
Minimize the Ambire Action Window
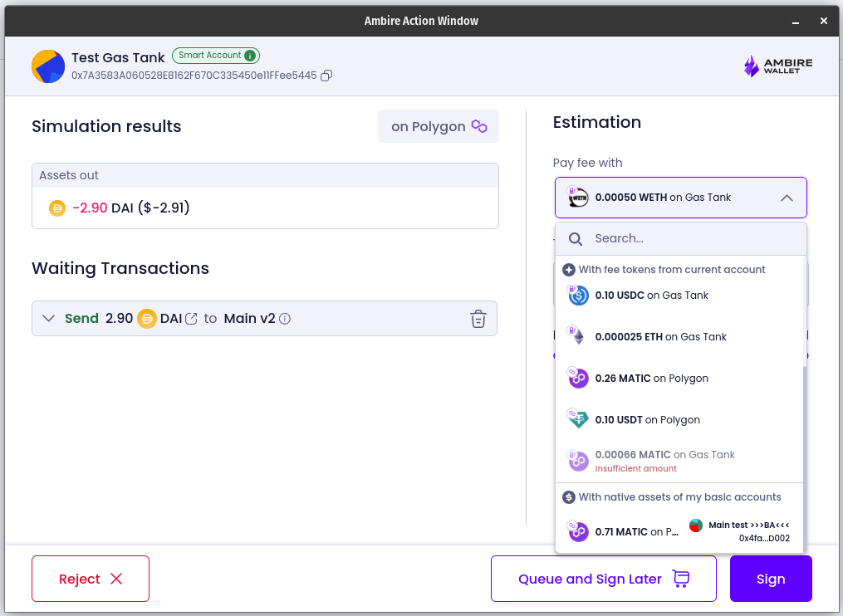(796, 21)
